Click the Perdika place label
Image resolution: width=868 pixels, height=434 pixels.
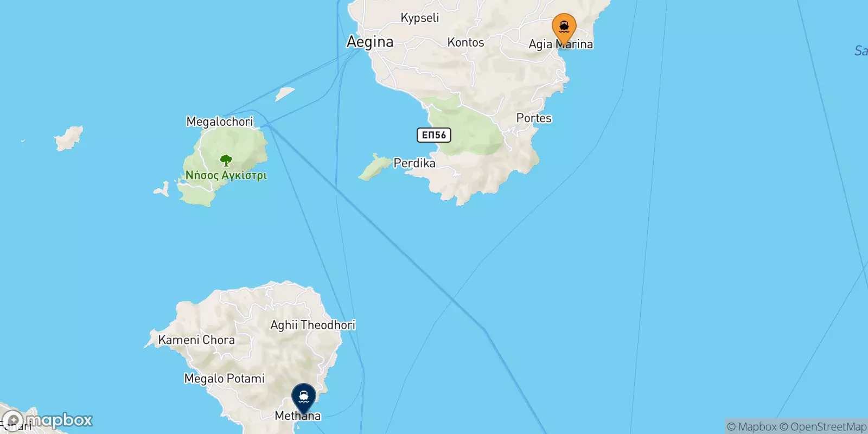pyautogui.click(x=414, y=163)
